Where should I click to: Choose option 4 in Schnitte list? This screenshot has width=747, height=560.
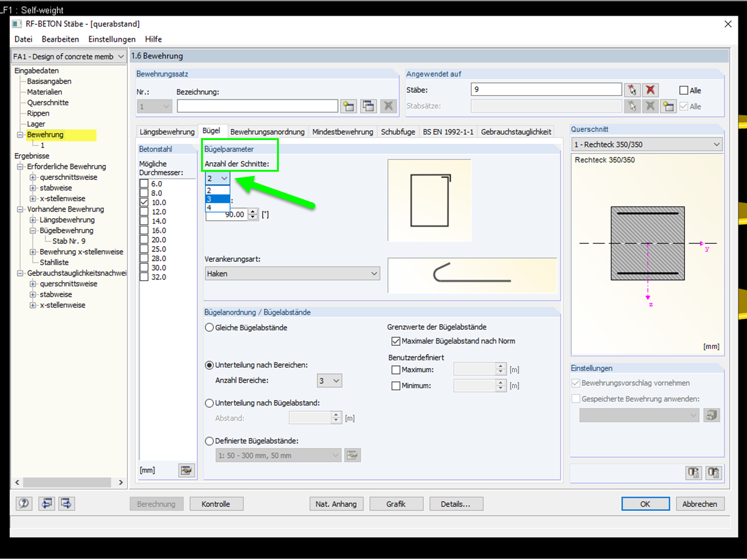217,208
